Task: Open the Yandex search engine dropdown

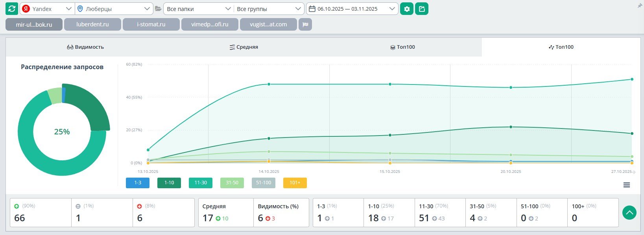Action: pyautogui.click(x=47, y=9)
